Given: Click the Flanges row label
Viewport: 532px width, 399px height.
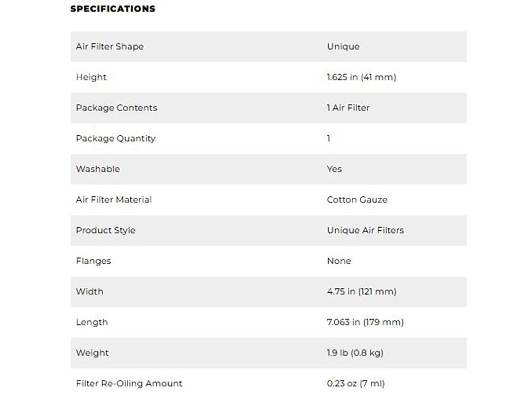Looking at the screenshot, I should click(x=93, y=261).
